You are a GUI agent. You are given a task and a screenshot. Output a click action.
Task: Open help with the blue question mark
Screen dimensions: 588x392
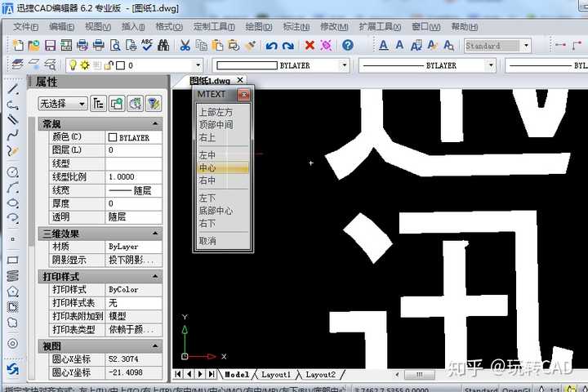pyautogui.click(x=348, y=46)
